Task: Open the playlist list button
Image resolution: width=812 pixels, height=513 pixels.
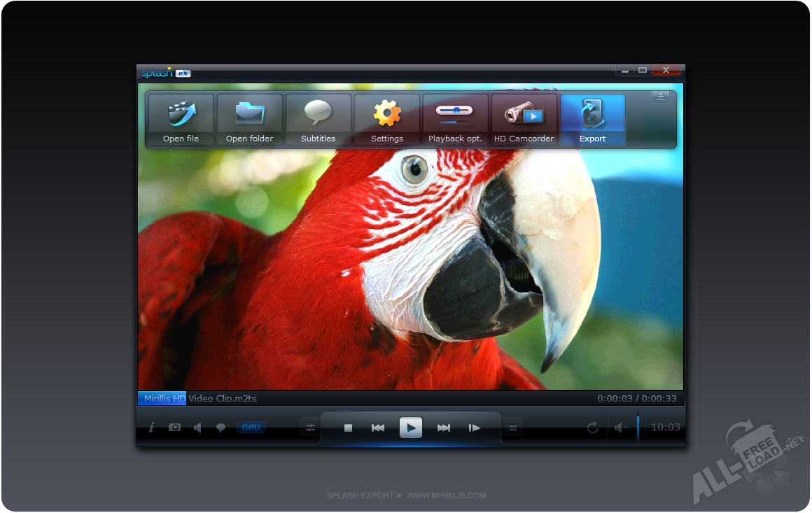Action: pyautogui.click(x=512, y=428)
